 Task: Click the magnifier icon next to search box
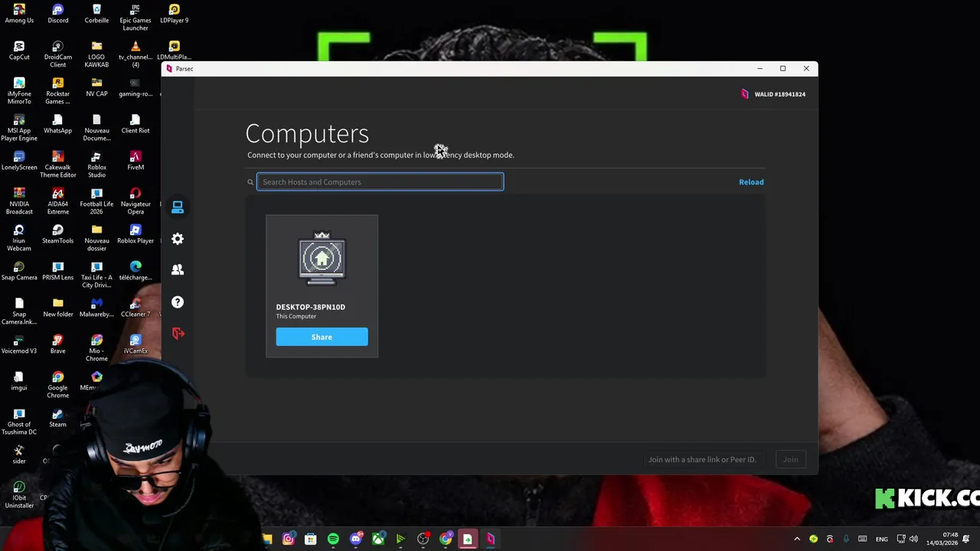point(250,182)
